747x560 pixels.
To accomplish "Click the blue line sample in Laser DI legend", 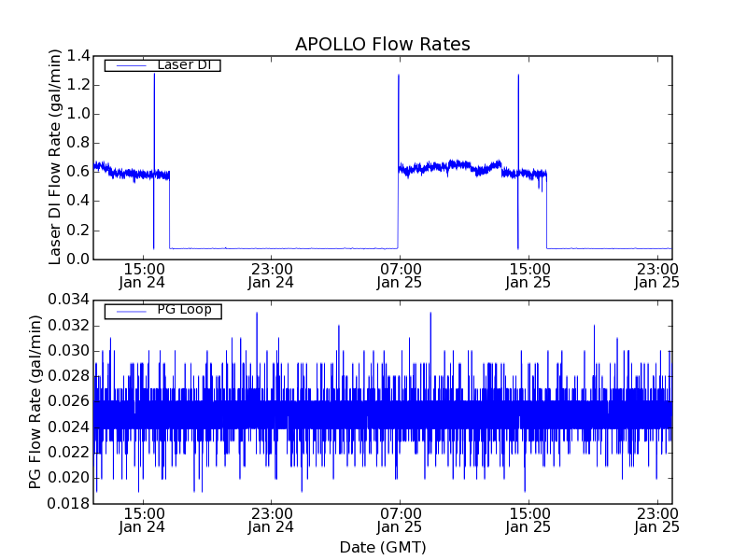I will click(130, 65).
